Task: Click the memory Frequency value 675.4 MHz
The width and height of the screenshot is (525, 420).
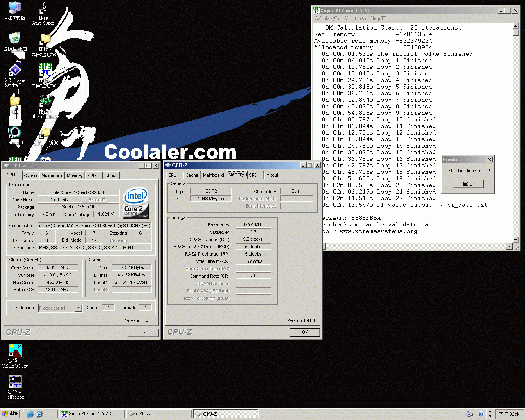Action: [253, 225]
